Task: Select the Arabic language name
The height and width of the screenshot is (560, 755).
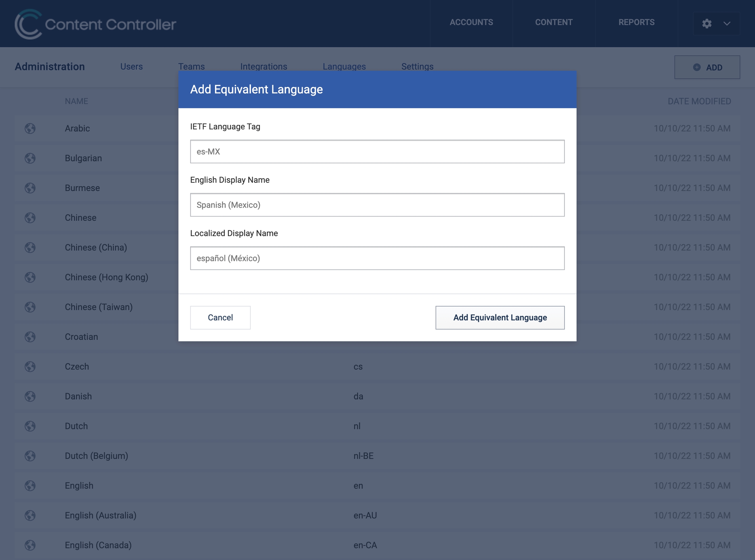Action: coord(77,128)
